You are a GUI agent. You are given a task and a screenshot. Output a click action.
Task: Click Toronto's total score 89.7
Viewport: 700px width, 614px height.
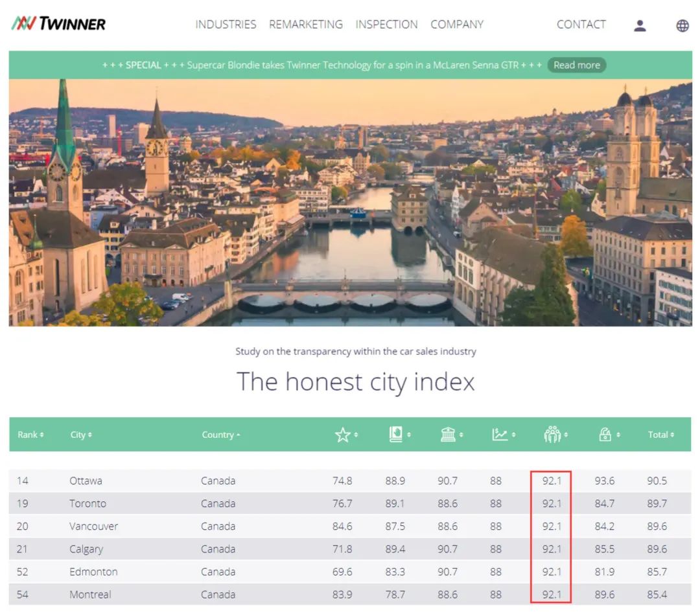[x=657, y=503]
